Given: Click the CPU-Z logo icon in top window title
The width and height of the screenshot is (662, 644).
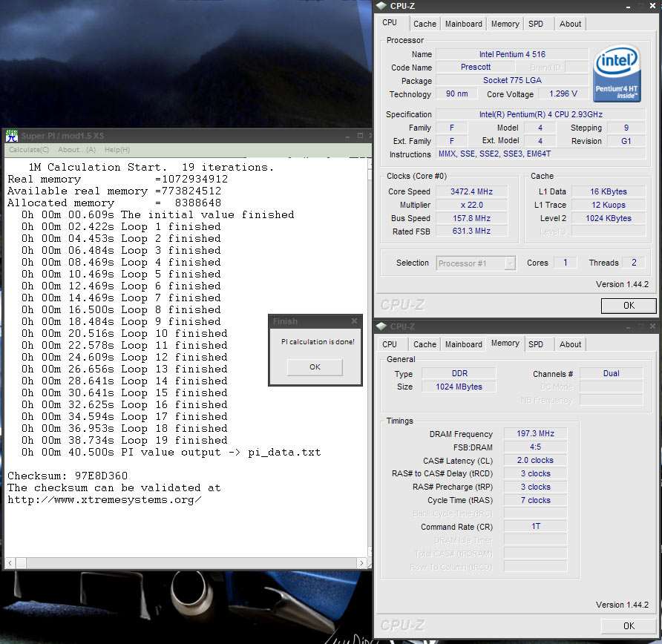Looking at the screenshot, I should click(x=381, y=6).
